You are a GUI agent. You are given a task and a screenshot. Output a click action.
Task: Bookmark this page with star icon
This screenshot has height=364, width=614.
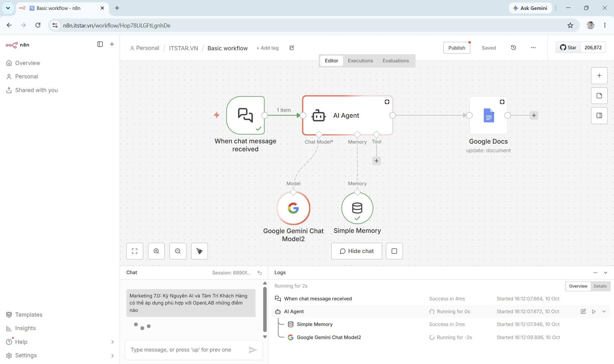[x=570, y=25]
